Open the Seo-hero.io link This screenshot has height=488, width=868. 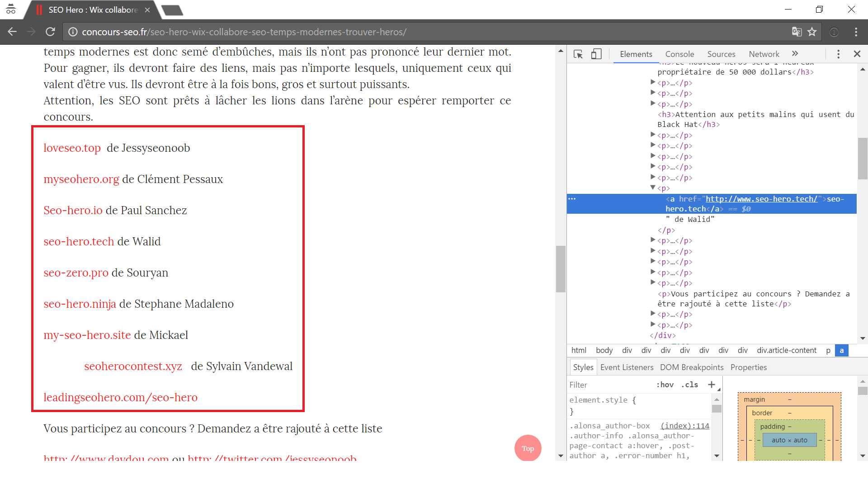[x=73, y=211]
